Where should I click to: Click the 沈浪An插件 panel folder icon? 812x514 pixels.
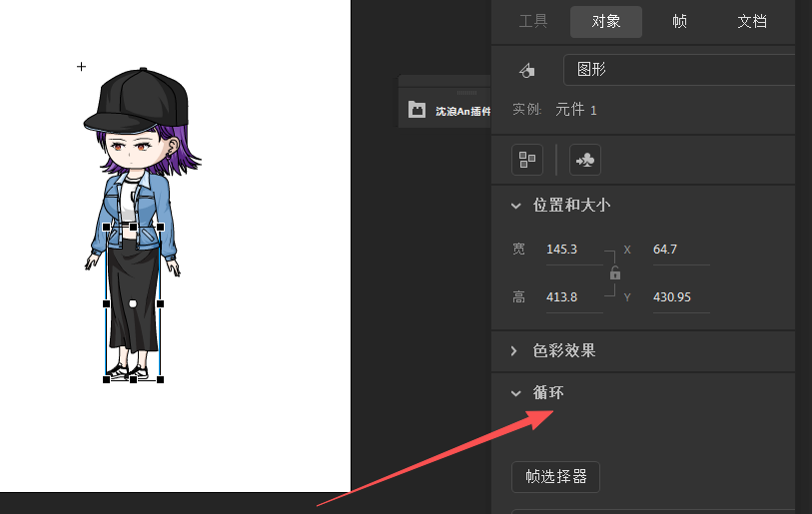(416, 111)
